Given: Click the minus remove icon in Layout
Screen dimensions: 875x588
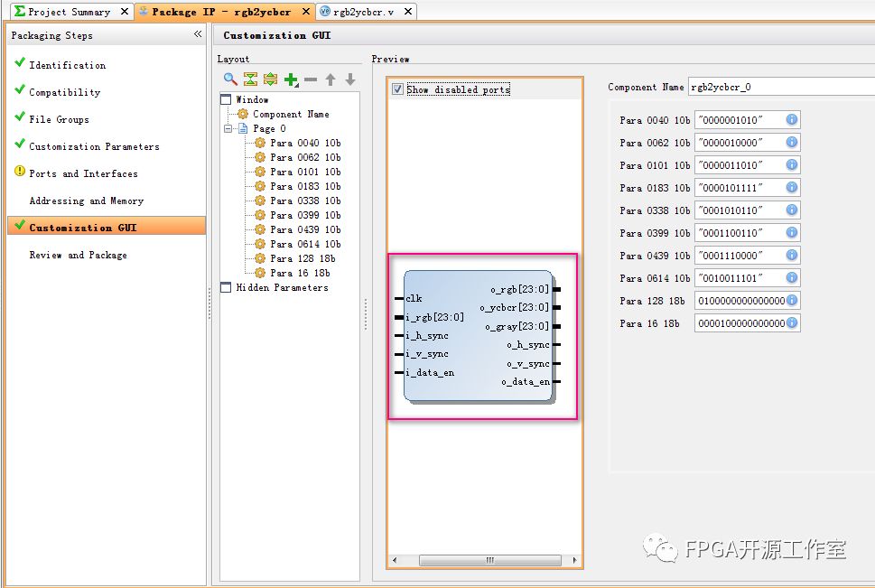Looking at the screenshot, I should (311, 79).
